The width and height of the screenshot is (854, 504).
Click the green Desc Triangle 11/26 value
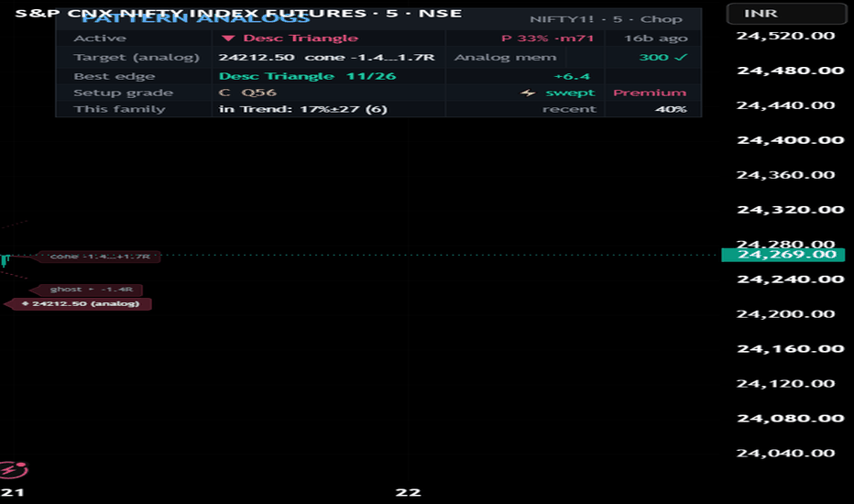click(x=307, y=76)
